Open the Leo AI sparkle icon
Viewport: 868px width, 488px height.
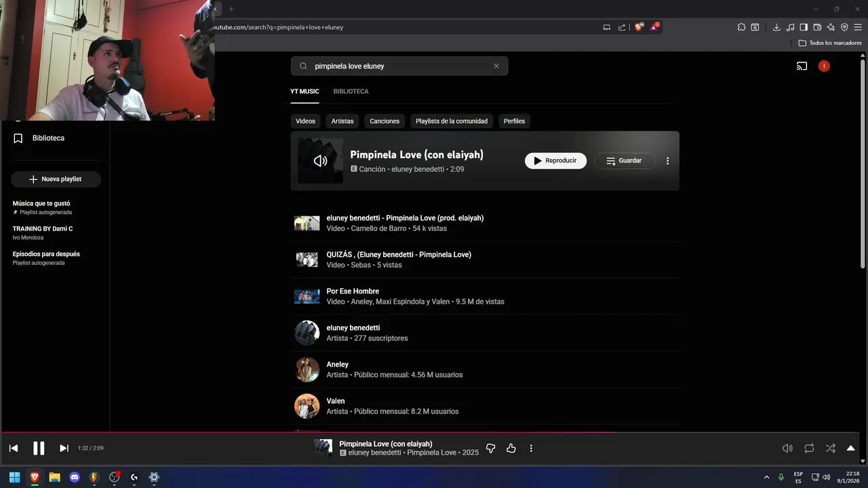pyautogui.click(x=831, y=27)
